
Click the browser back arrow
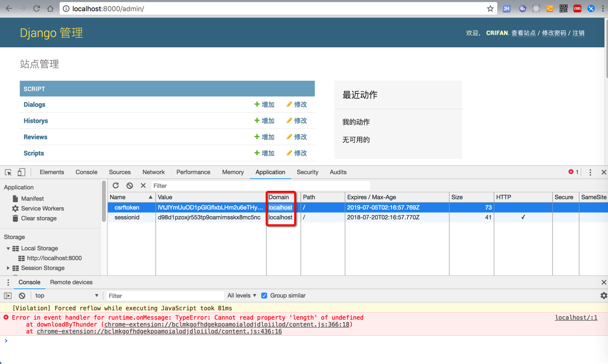pos(9,9)
